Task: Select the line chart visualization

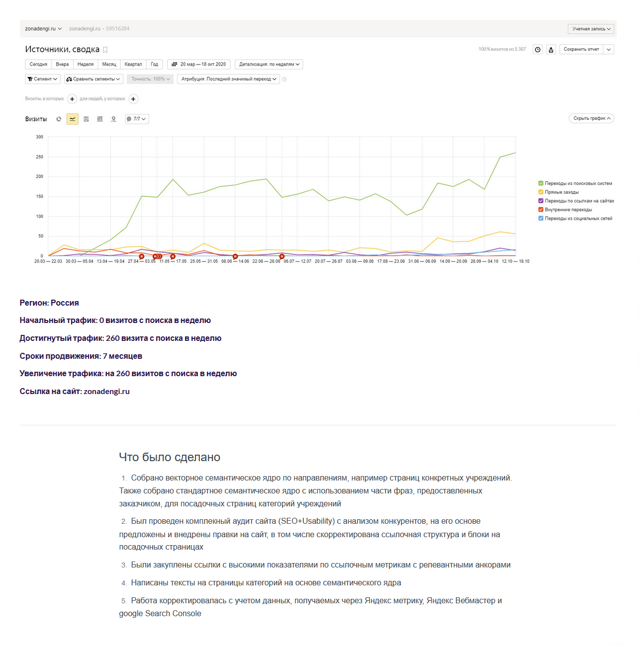Action: coord(72,119)
